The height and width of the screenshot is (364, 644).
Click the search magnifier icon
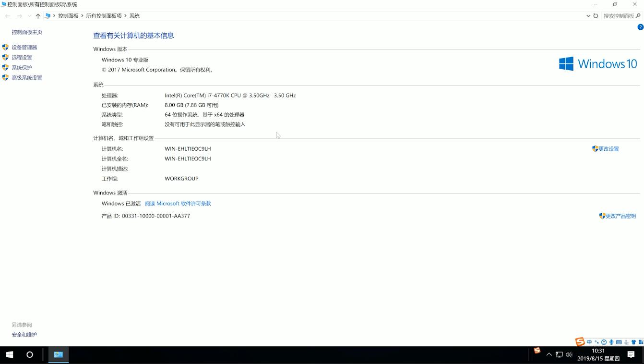[x=638, y=16]
